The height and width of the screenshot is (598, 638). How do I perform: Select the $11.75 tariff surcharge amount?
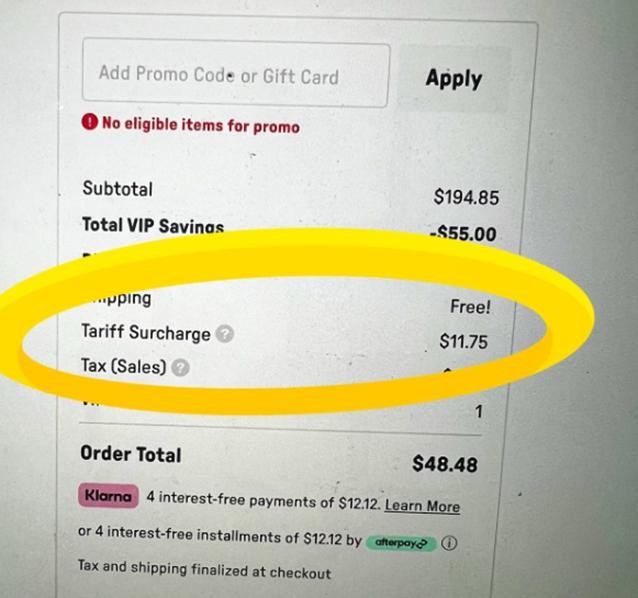point(463,341)
